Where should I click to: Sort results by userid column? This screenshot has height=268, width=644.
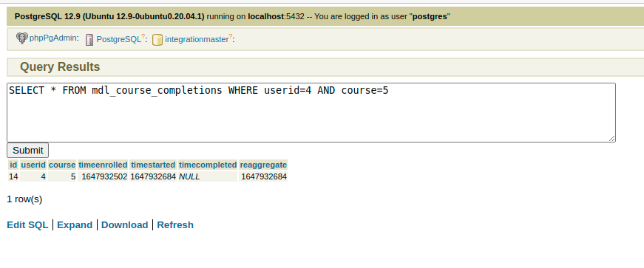point(33,165)
